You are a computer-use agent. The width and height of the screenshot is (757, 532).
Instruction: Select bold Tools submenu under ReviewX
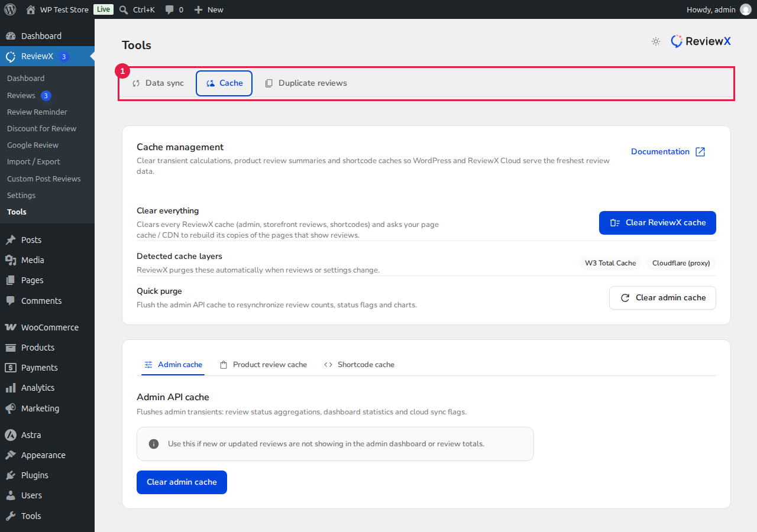click(17, 212)
